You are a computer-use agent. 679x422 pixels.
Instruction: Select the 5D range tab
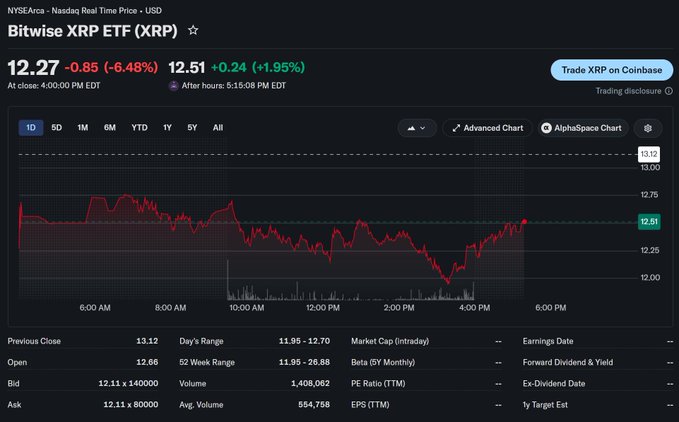(x=56, y=128)
